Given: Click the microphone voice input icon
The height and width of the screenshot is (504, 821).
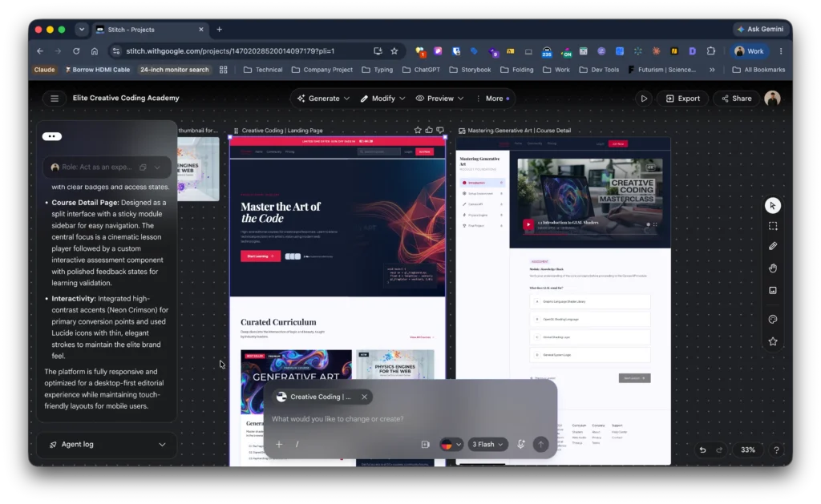Looking at the screenshot, I should click(520, 445).
